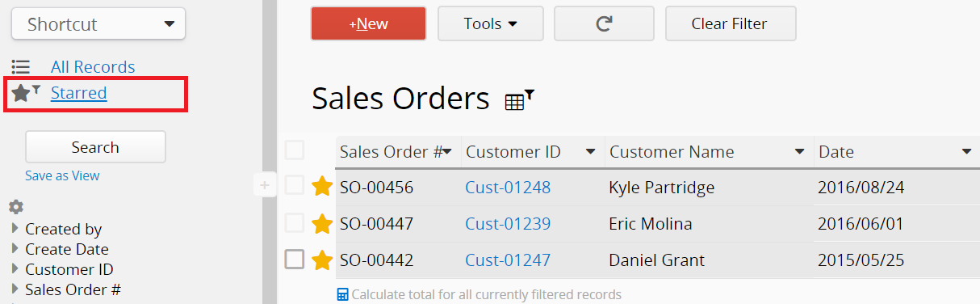Select the checkbox for SO-00456 row
The image size is (980, 304).
[295, 186]
